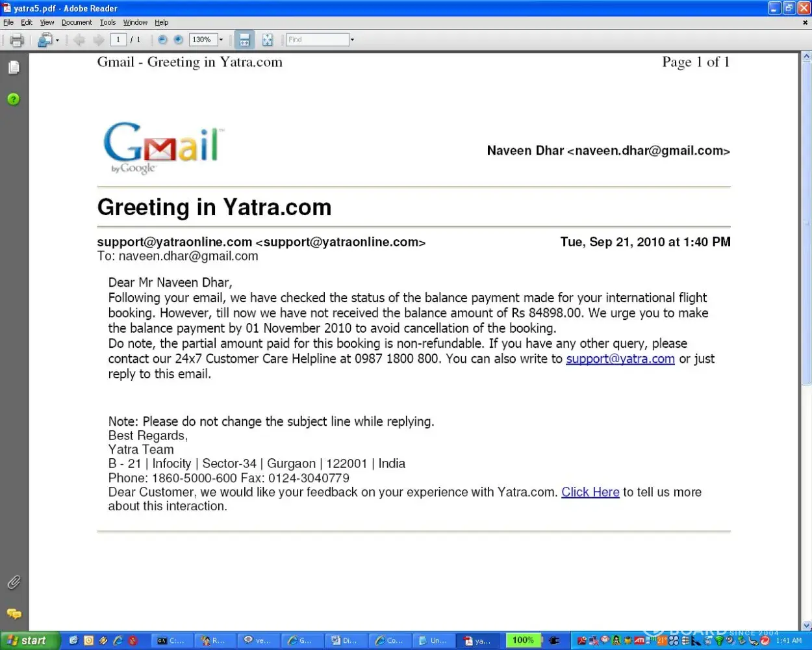The width and height of the screenshot is (812, 650).
Task: Open the Pages panel in left sidebar
Action: 14,68
